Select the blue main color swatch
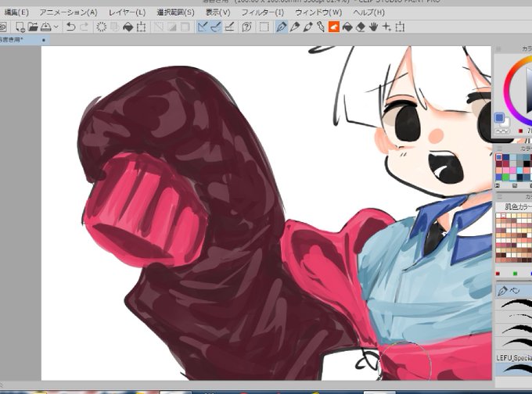Viewport: 532px width, 394px height. click(x=499, y=118)
